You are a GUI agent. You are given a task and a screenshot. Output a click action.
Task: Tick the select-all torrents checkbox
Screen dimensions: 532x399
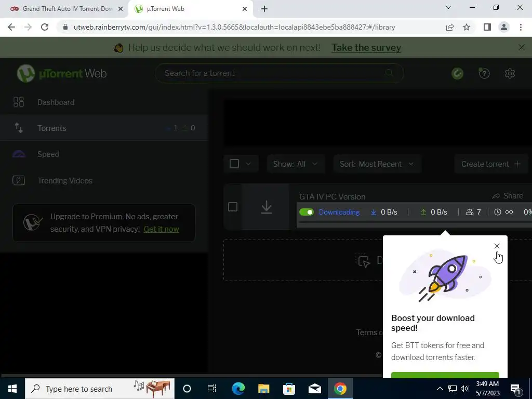tap(234, 164)
